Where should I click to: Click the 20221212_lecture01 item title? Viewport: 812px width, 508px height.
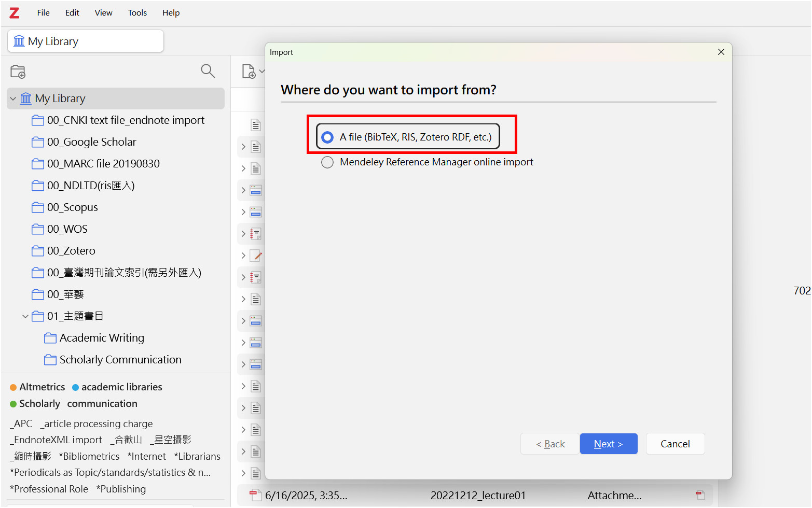[478, 496]
